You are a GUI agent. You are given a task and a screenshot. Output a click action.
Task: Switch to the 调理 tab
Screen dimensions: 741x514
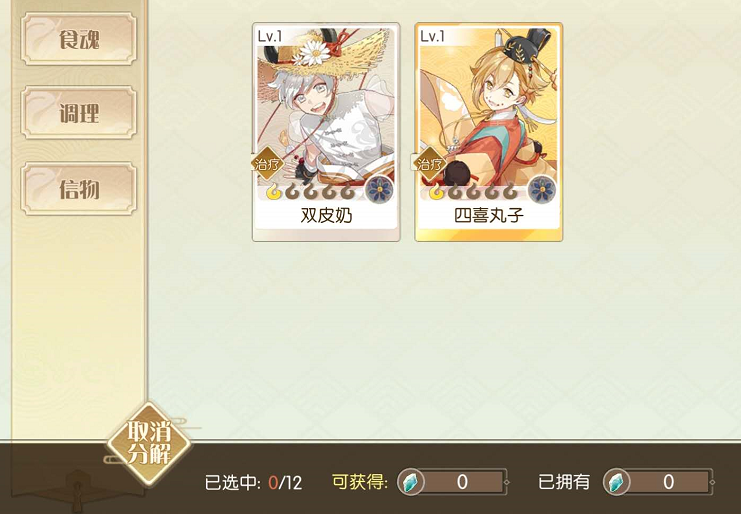coord(78,113)
